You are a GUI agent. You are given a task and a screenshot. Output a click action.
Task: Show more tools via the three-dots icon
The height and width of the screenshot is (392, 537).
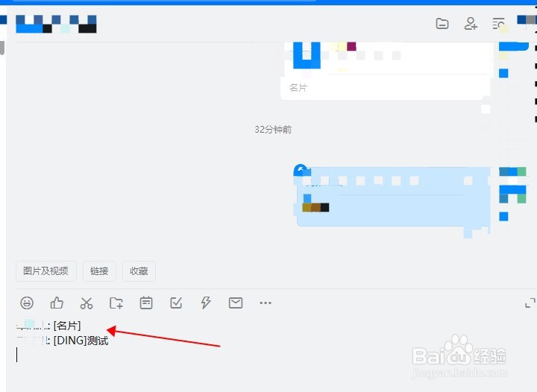pos(266,303)
